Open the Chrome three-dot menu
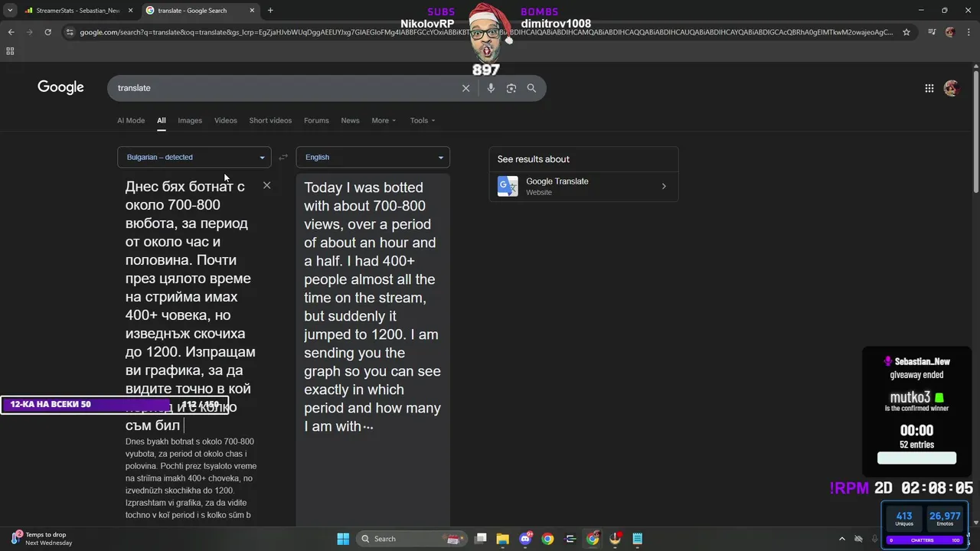Screen dimensions: 980x551 (969, 32)
